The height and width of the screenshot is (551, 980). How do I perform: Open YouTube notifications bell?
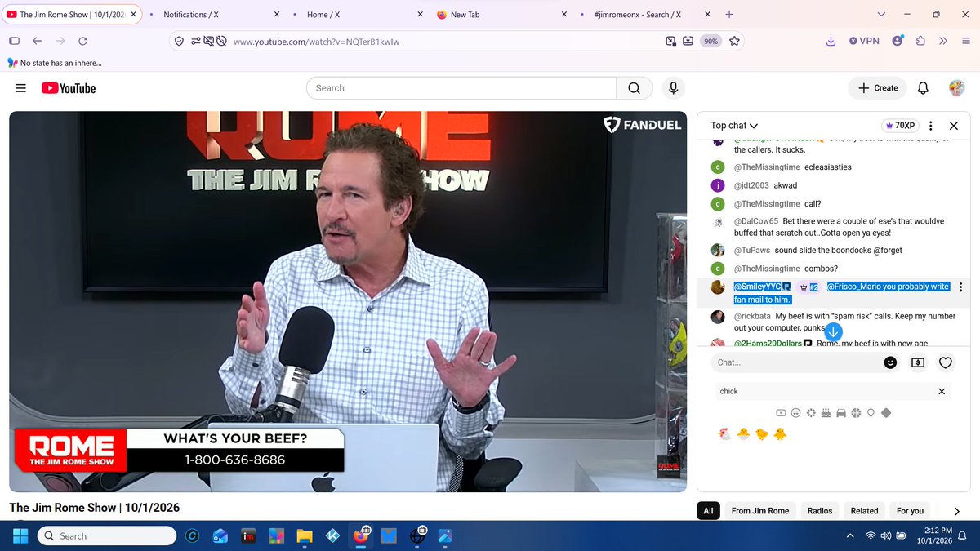[x=923, y=88]
